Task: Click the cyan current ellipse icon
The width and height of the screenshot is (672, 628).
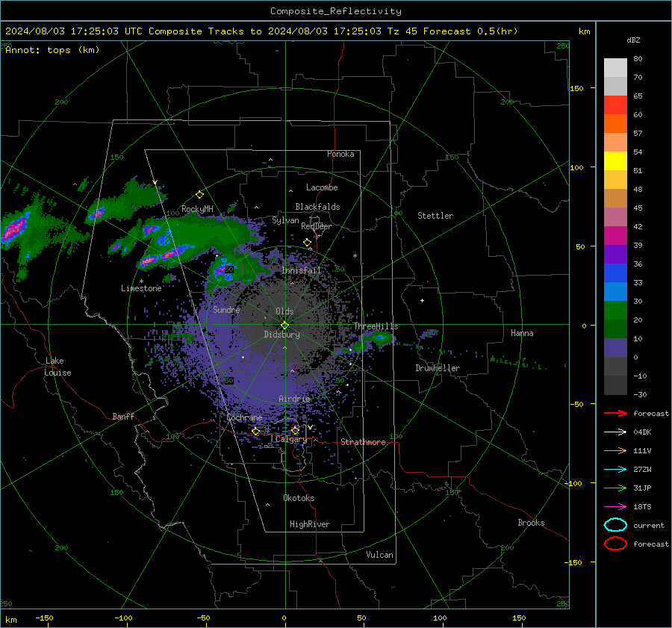Action: click(615, 525)
